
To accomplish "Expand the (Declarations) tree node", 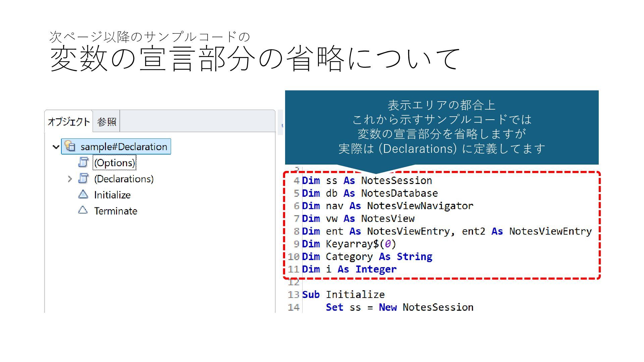I will point(69,179).
